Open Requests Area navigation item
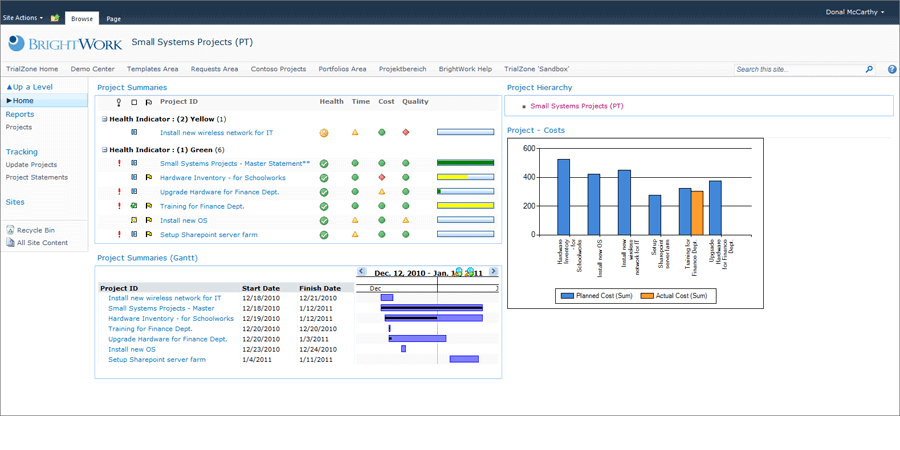This screenshot has width=900, height=450. (214, 69)
